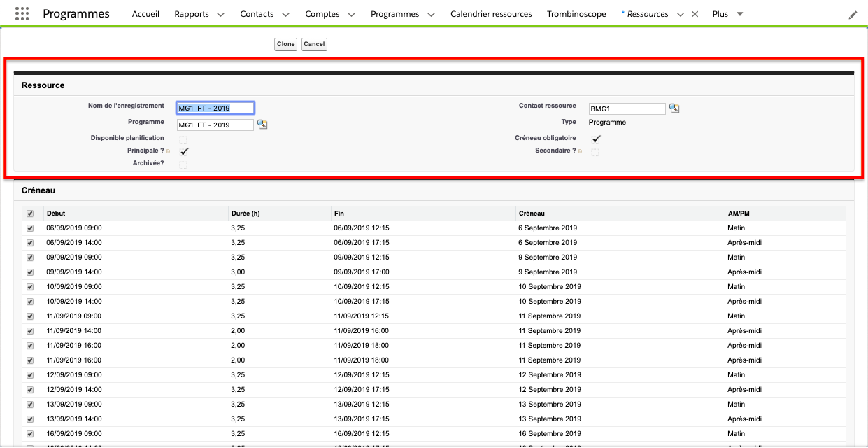The height and width of the screenshot is (448, 868).
Task: Click the Clone button
Action: point(285,44)
